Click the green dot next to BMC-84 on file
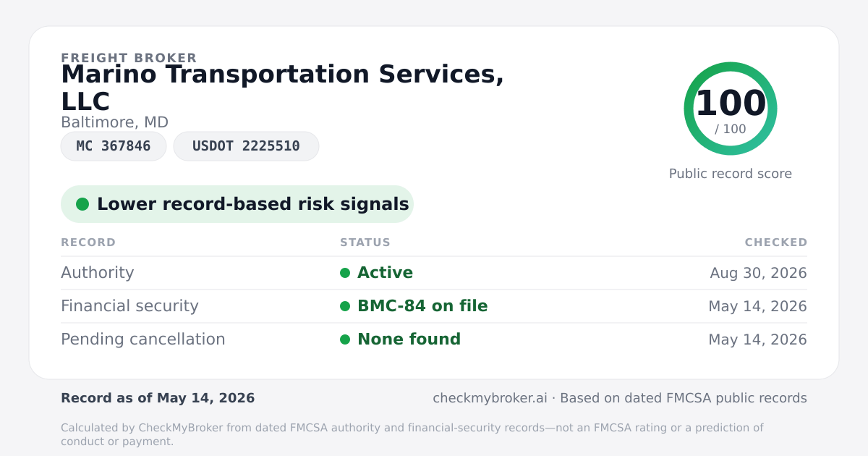Screen dimensions: 868x456 point(345,306)
